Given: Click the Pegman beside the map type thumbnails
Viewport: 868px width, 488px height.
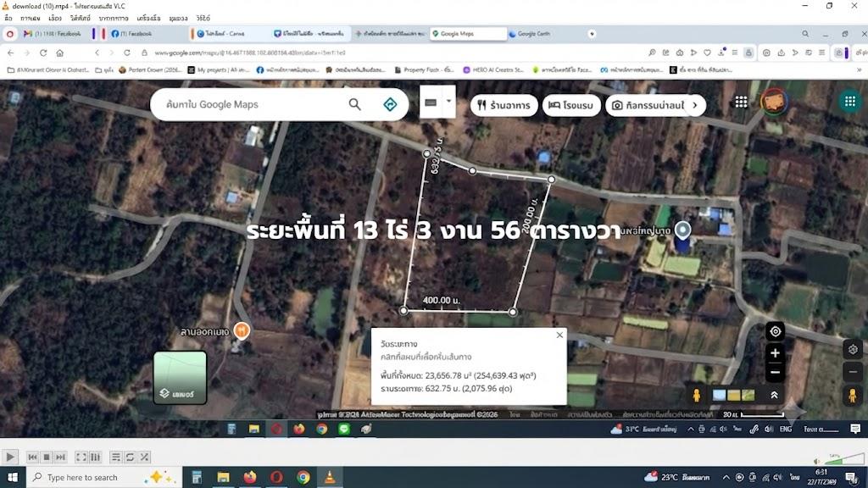Looking at the screenshot, I should (x=697, y=395).
